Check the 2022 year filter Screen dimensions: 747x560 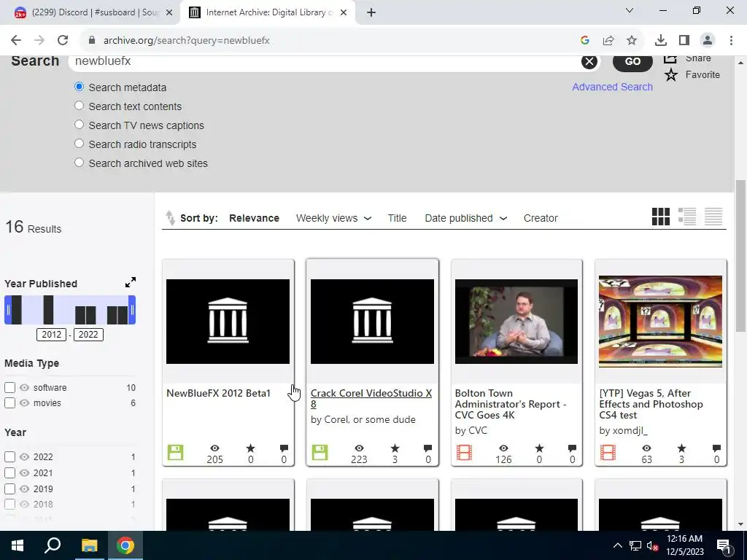pyautogui.click(x=9, y=456)
